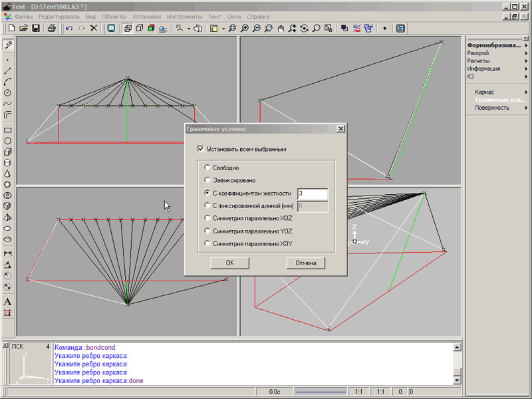
Task: Select the dimension tool in the left toolbar
Action: pos(7,253)
